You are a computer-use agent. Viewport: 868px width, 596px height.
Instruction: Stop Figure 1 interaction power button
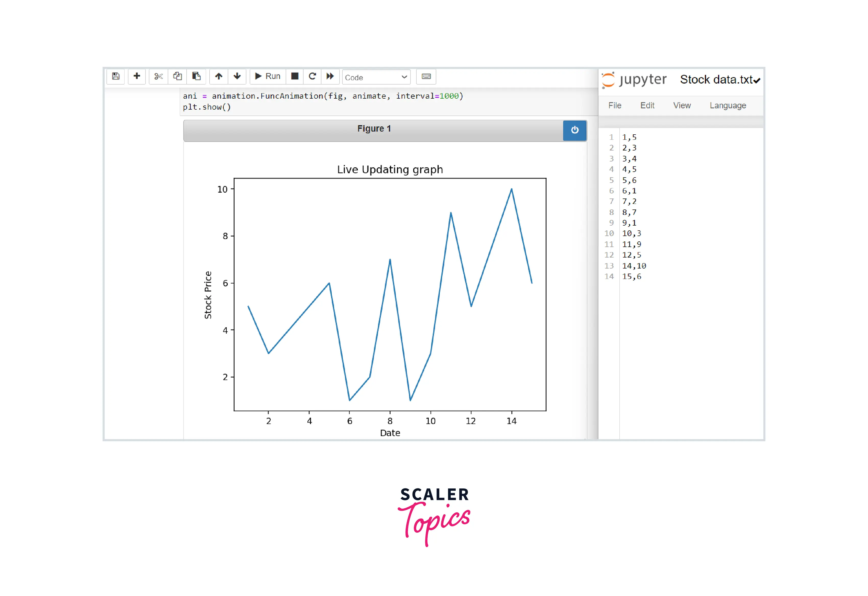tap(574, 130)
